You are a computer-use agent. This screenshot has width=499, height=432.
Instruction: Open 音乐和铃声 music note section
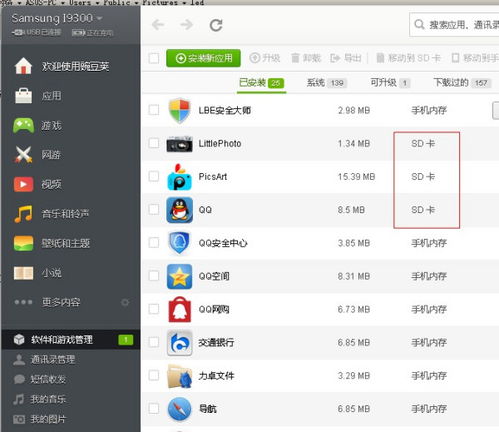(x=52, y=214)
